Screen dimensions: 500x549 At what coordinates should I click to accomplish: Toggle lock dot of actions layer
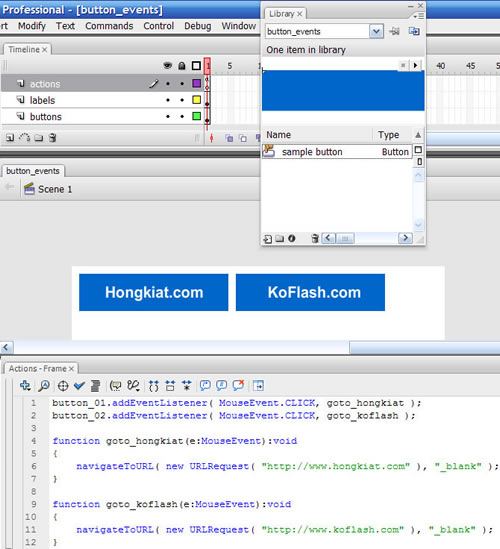coord(182,84)
